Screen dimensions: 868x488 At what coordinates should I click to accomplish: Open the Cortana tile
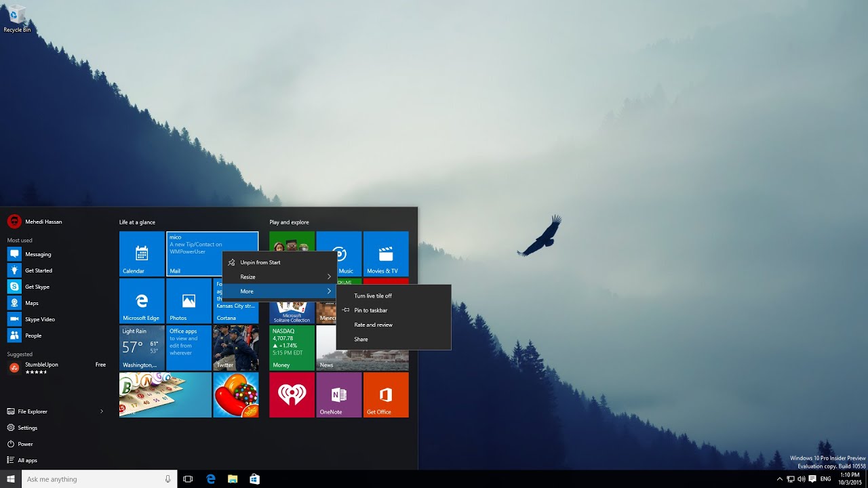click(x=236, y=312)
